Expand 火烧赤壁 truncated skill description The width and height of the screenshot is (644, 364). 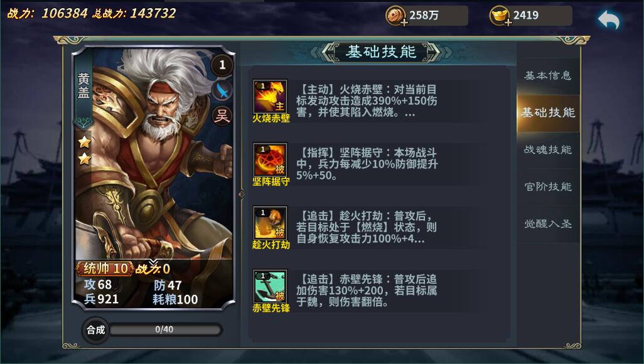[x=367, y=101]
